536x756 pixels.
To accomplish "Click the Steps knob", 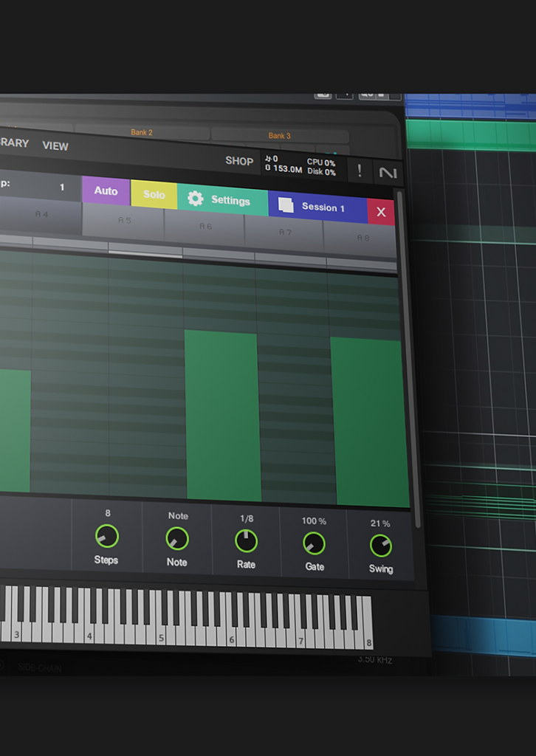I will 107,536.
